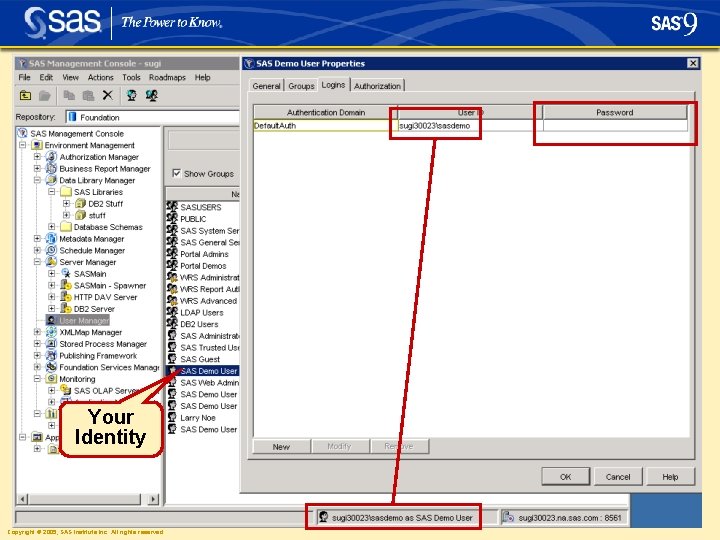This screenshot has width=720, height=540.
Task: Expand the Metadata Manager node
Action: 37,239
